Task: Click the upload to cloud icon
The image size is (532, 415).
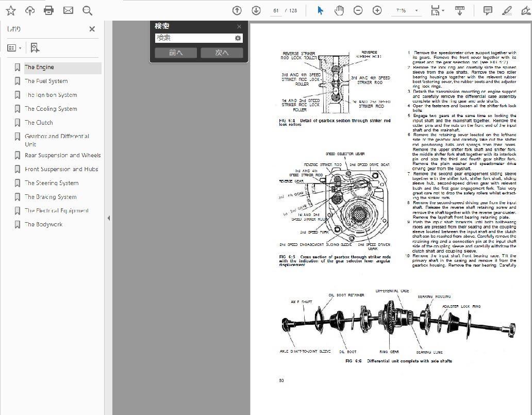Action: tap(30, 11)
